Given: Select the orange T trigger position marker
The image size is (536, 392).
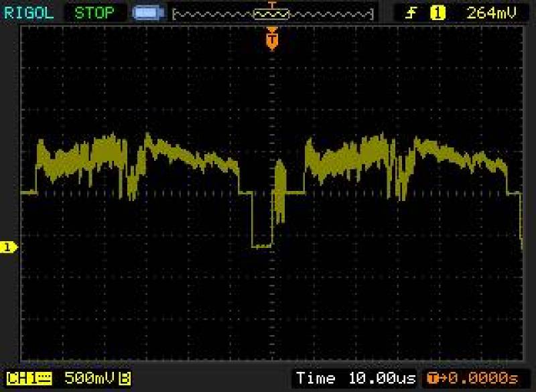Looking at the screenshot, I should [x=272, y=40].
